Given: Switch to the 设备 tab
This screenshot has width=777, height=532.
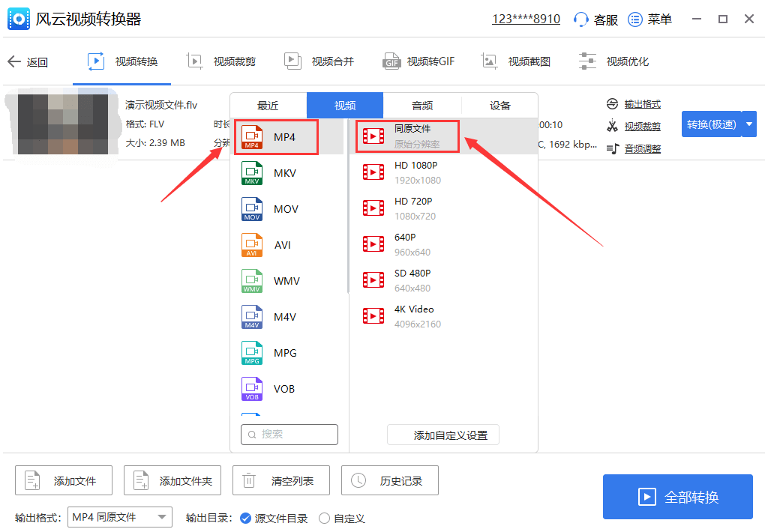Looking at the screenshot, I should 499,106.
